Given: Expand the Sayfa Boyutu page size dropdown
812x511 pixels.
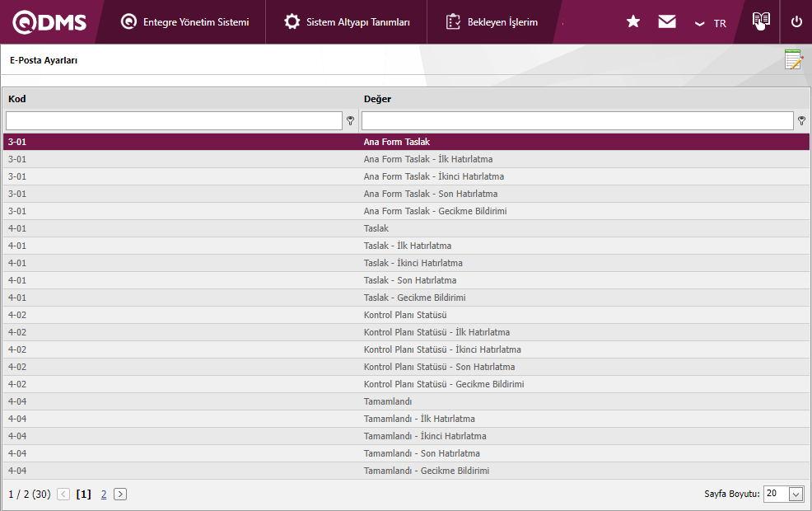Looking at the screenshot, I should 796,494.
